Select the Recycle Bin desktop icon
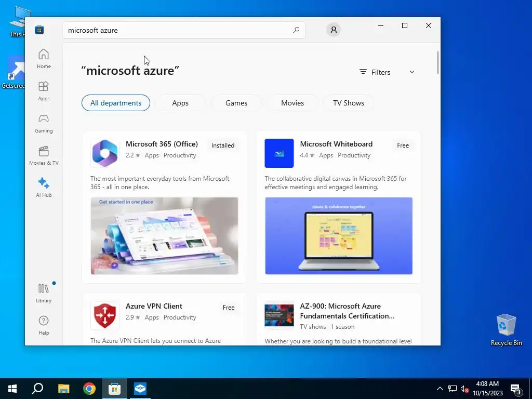This screenshot has width=532, height=399. [506, 329]
